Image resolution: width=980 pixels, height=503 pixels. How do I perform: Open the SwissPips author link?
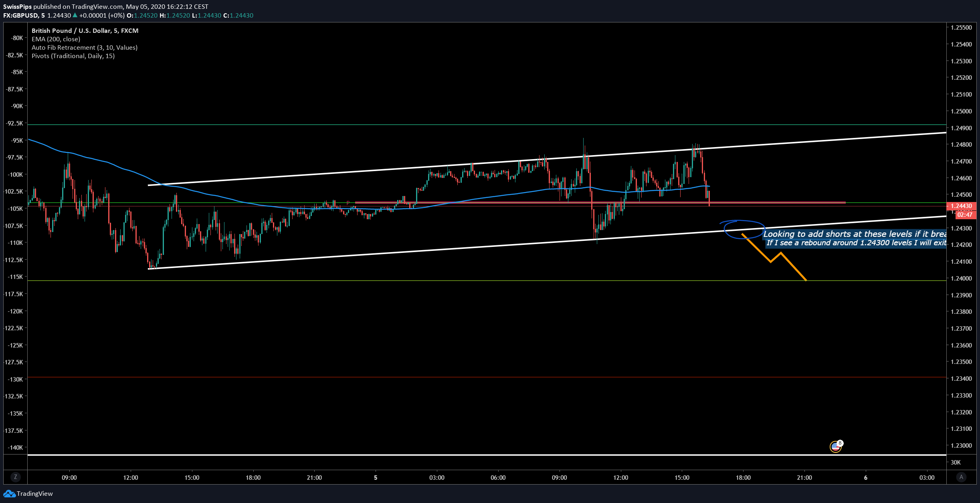(x=17, y=6)
